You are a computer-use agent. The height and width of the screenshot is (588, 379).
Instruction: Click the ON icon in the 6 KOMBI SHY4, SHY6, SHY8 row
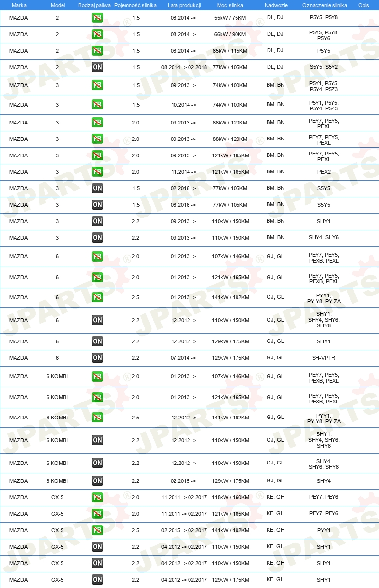click(x=97, y=463)
